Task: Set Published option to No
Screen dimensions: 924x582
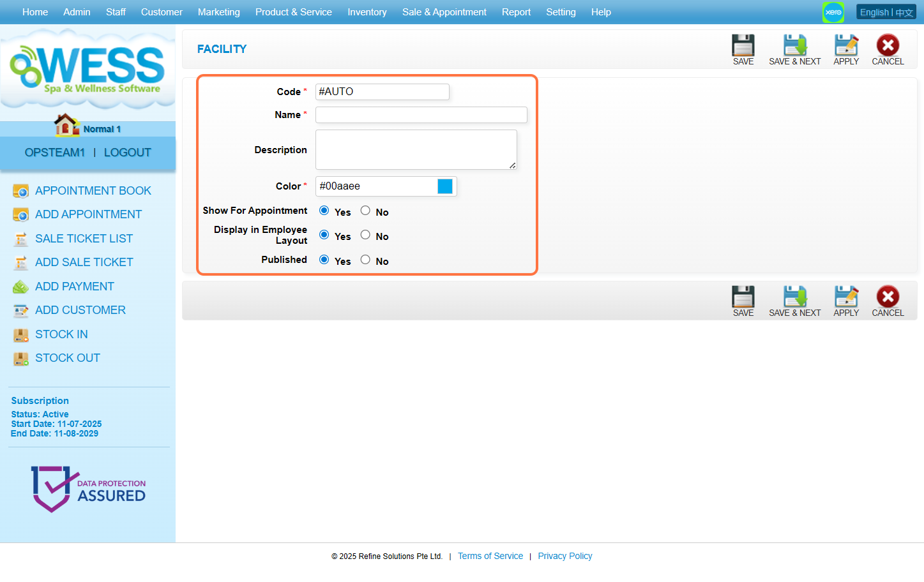Action: coord(365,260)
